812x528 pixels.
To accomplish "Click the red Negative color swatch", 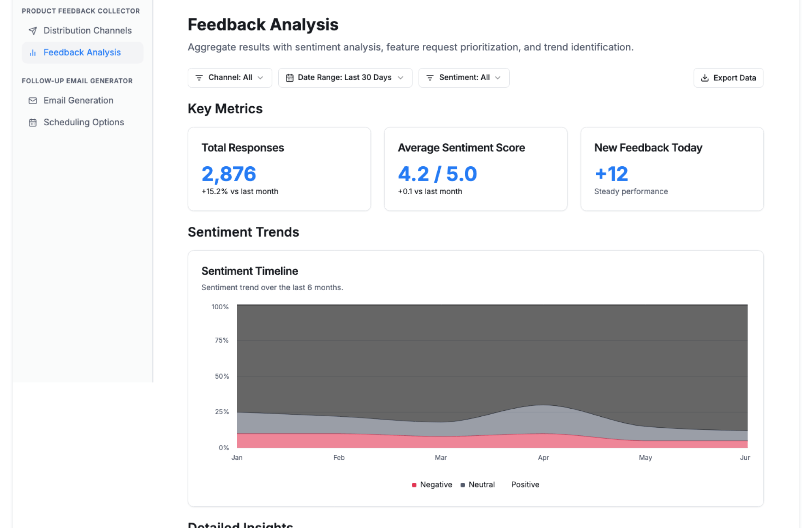I will pos(414,485).
